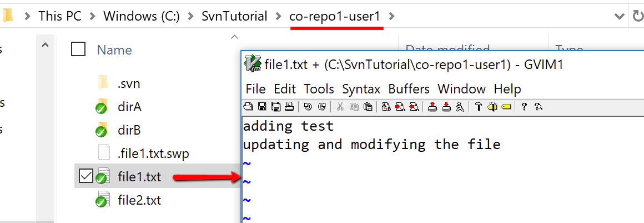This screenshot has width=644, height=223.
Task: Open the Edit menu in GVIM
Action: pos(285,89)
